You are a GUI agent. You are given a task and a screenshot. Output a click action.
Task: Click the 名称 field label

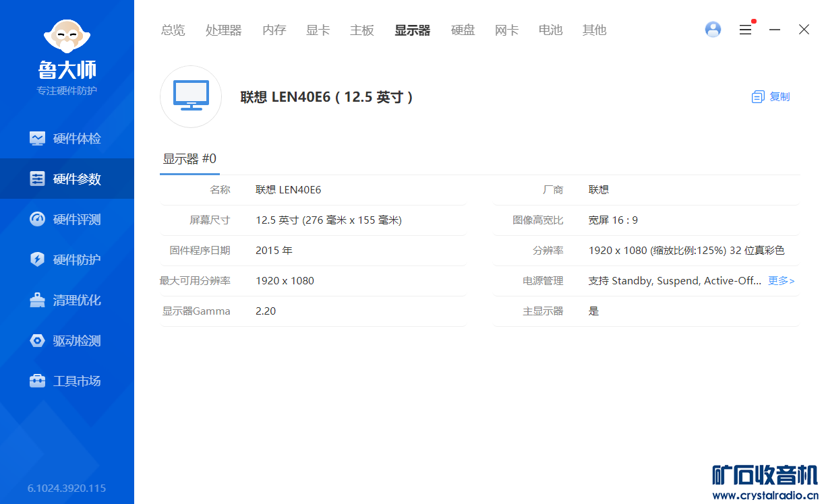point(220,190)
